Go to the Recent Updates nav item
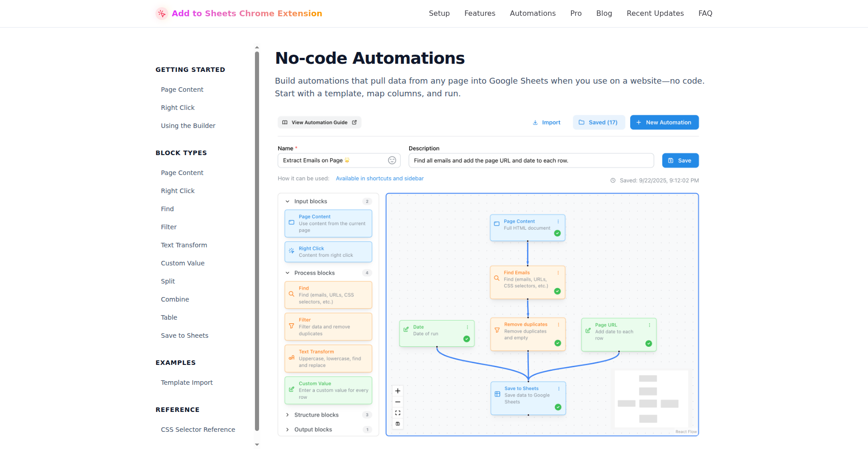868x449 pixels. [655, 14]
